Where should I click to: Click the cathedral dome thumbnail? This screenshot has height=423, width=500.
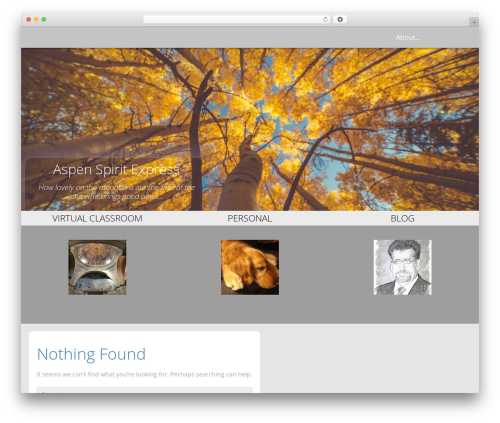pyautogui.click(x=97, y=267)
